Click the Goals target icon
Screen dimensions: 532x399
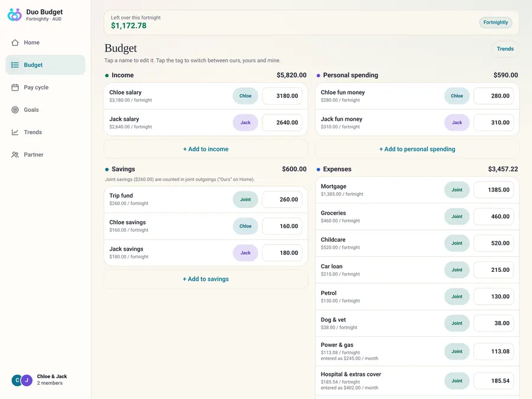[x=15, y=109]
